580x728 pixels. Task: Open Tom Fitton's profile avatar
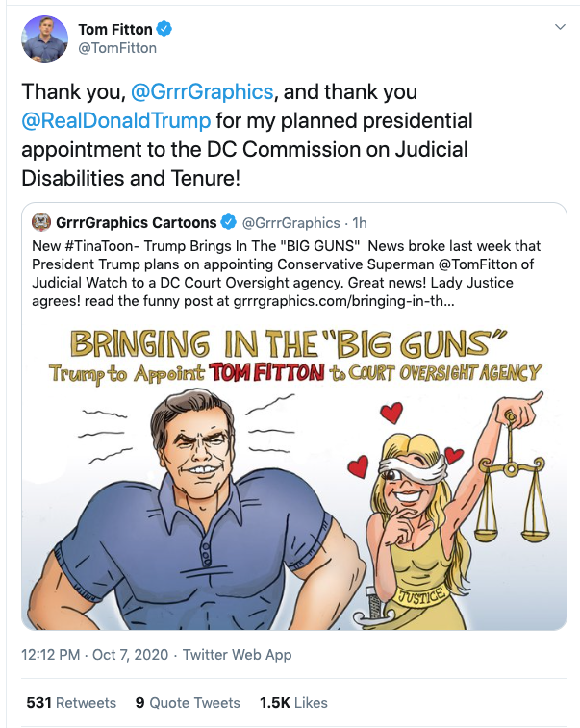tap(44, 38)
